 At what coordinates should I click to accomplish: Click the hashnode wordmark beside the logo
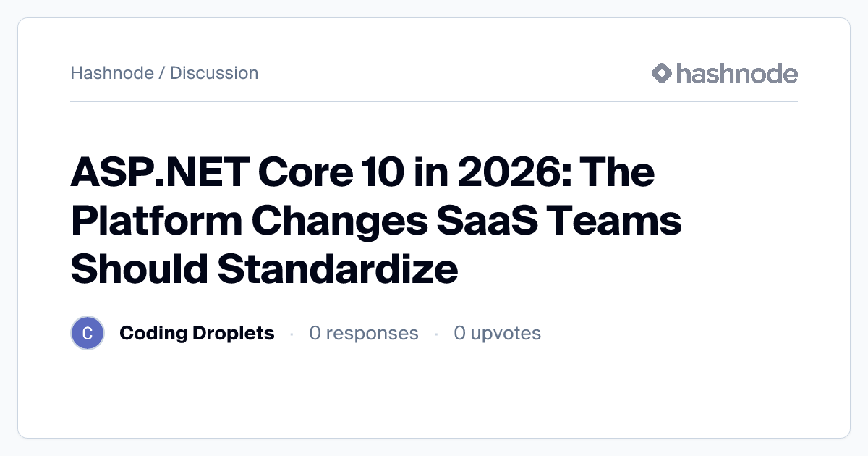736,73
